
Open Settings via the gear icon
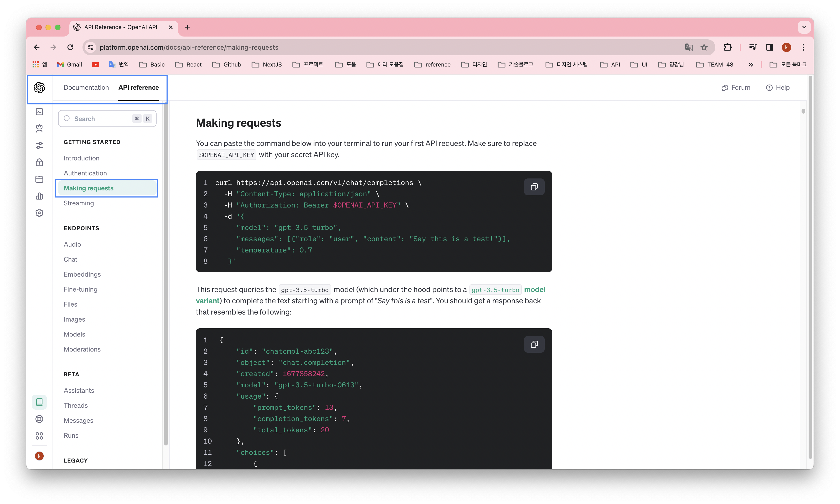(39, 213)
